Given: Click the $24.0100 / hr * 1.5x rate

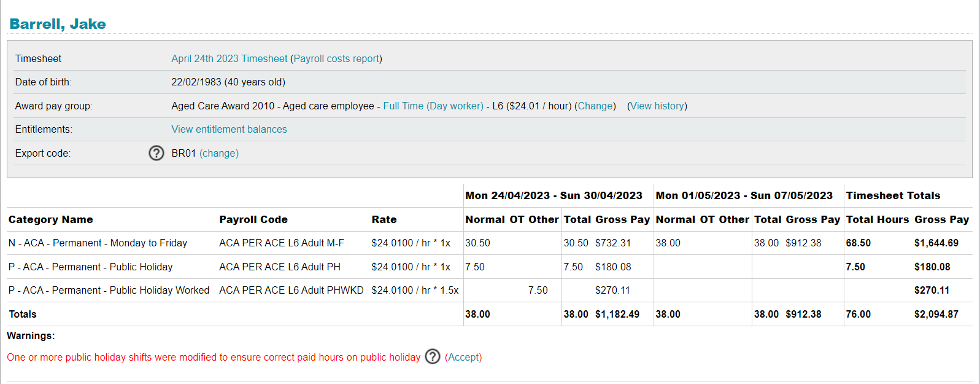Looking at the screenshot, I should click(415, 290).
